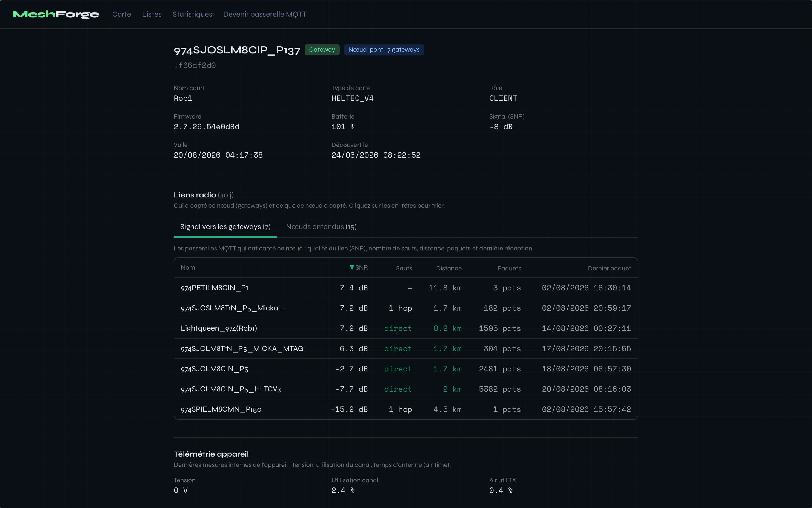Click SNR cell -15.2 dB
Viewport: 812px width, 508px height.
[x=349, y=409]
